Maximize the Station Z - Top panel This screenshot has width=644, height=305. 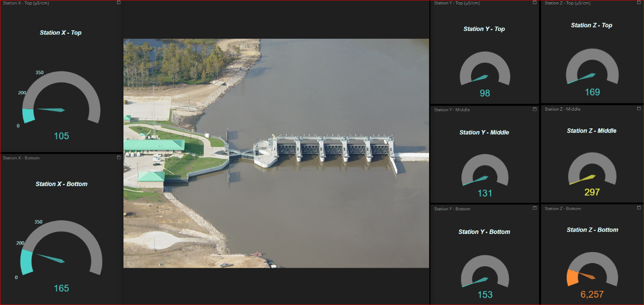[x=639, y=3]
